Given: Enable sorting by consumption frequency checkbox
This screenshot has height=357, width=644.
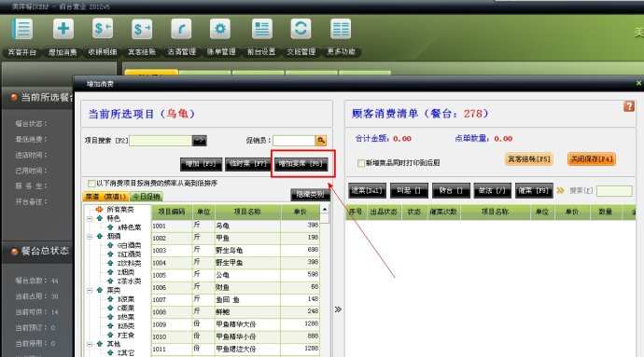Looking at the screenshot, I should point(91,183).
